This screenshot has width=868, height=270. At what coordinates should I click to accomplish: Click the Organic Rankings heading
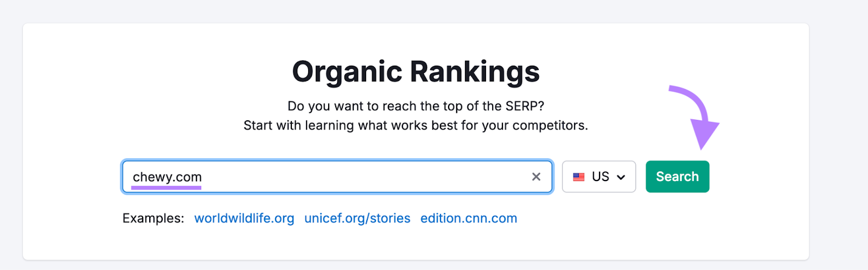[x=416, y=72]
